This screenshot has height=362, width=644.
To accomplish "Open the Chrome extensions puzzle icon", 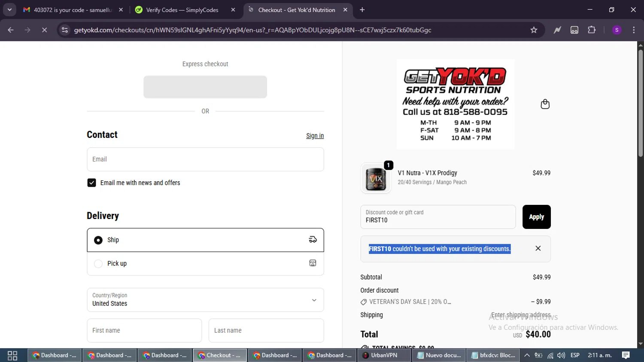I will (x=592, y=30).
